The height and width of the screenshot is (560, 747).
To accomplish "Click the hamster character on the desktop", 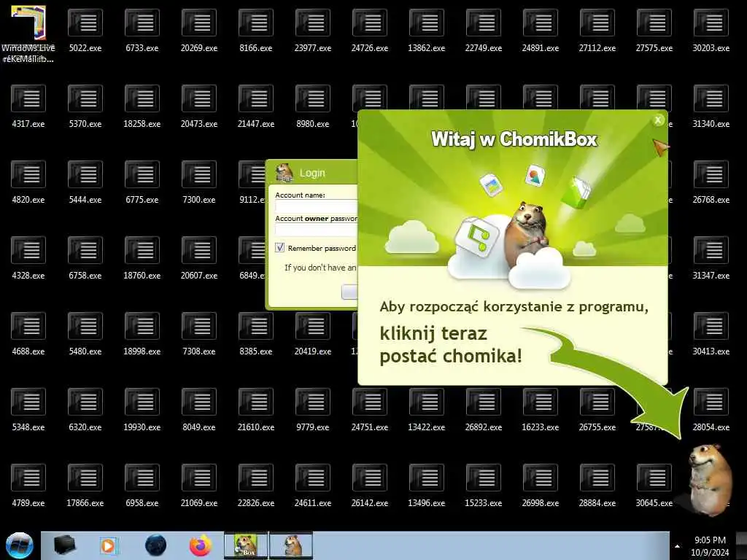I will pos(710,480).
